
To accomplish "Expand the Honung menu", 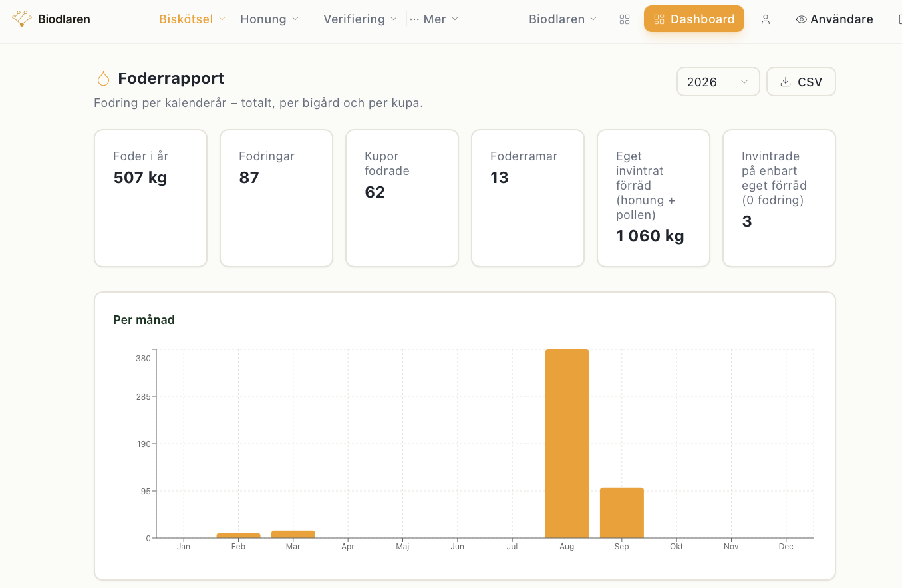I will tap(269, 19).
